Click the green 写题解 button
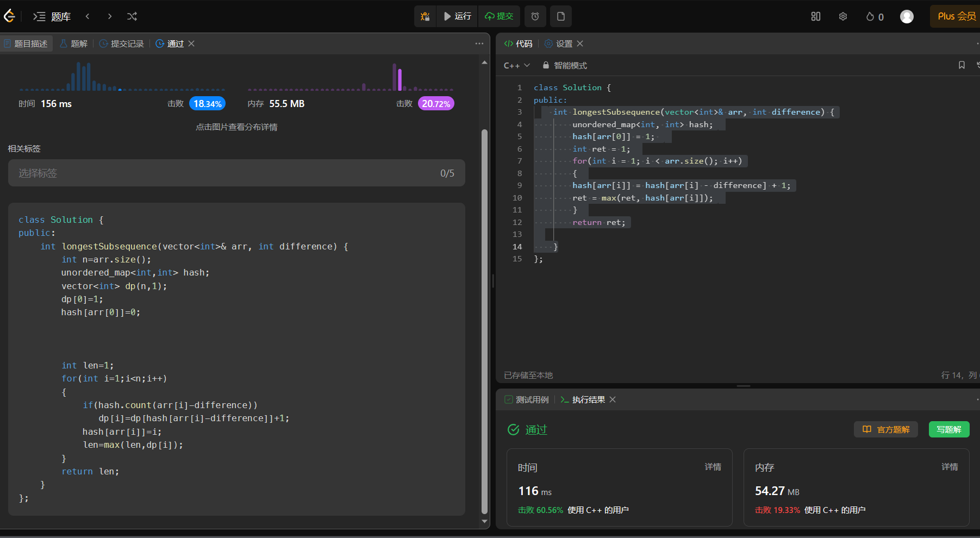 [x=949, y=429]
